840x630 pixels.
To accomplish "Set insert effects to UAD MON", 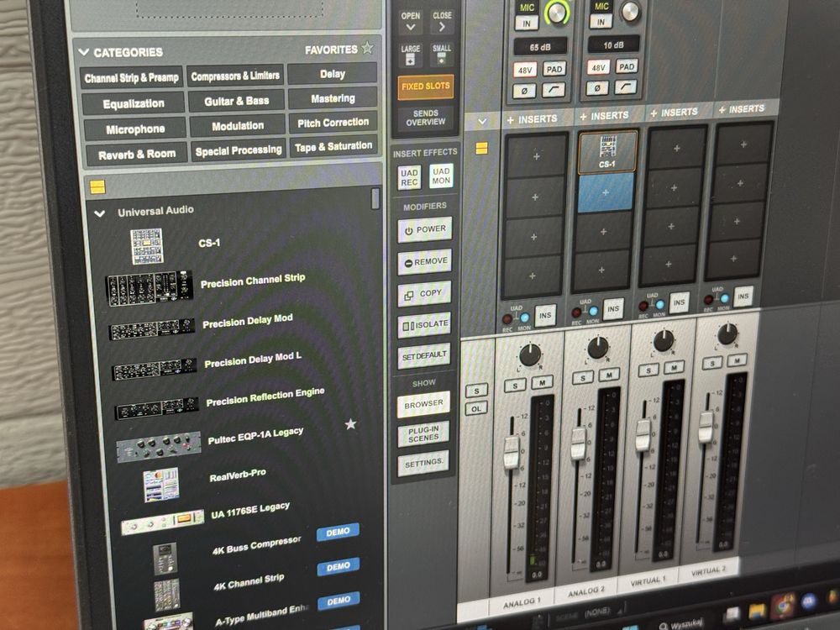I will click(x=441, y=176).
